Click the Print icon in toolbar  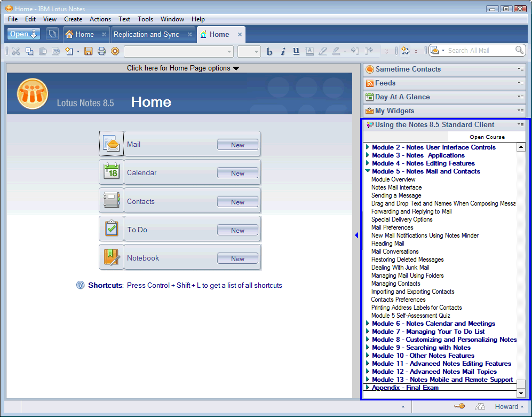[x=101, y=51]
